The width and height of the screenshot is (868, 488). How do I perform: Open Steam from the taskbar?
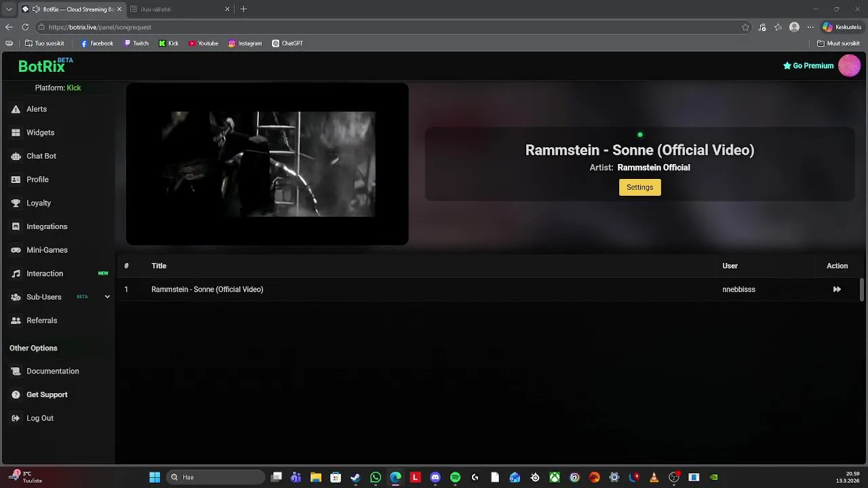click(355, 477)
